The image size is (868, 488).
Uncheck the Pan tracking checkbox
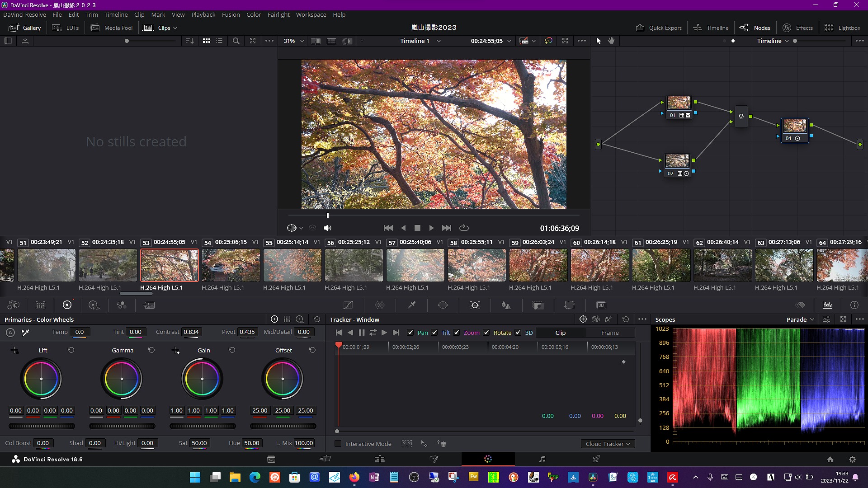coord(410,333)
